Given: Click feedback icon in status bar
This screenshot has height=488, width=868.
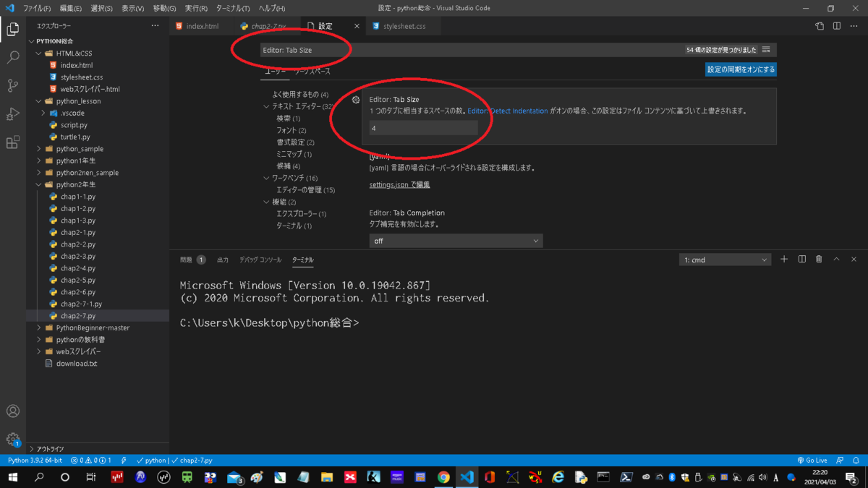Looking at the screenshot, I should (840, 461).
